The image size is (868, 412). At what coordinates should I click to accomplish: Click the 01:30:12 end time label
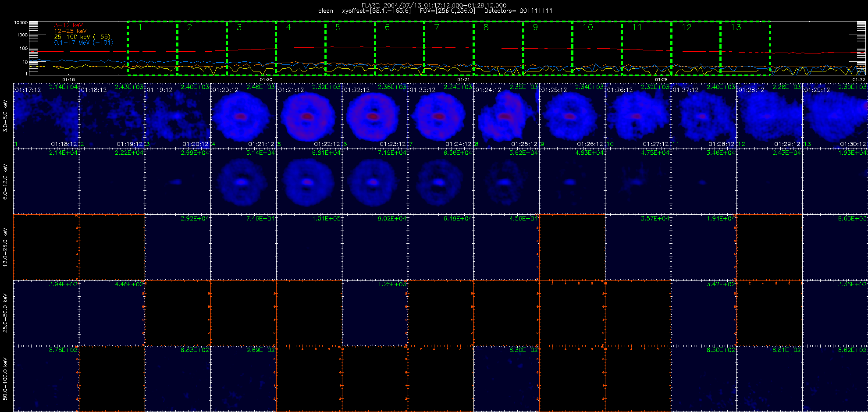click(x=853, y=144)
